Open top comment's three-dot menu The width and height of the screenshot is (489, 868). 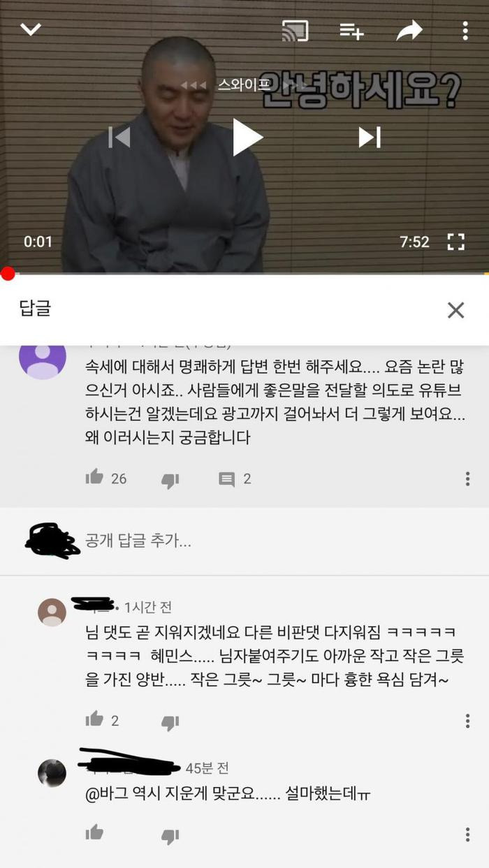click(x=467, y=478)
